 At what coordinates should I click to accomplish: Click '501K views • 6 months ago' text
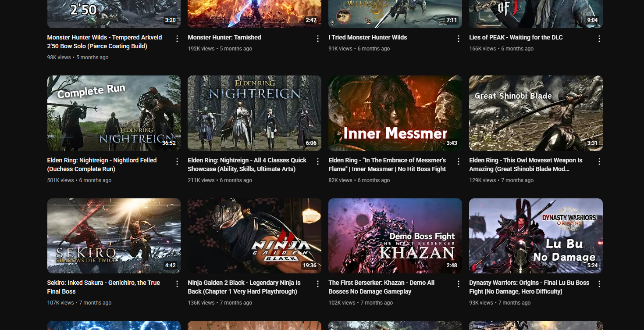[x=79, y=180]
